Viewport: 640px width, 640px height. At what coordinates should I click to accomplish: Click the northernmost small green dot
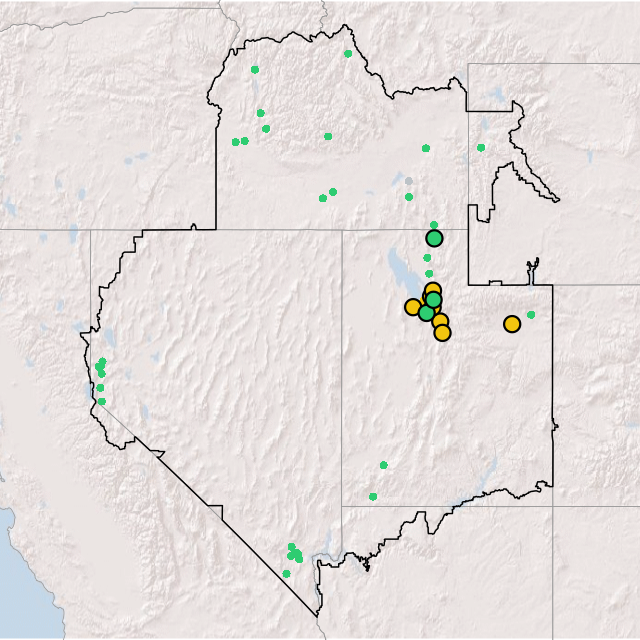tap(348, 54)
